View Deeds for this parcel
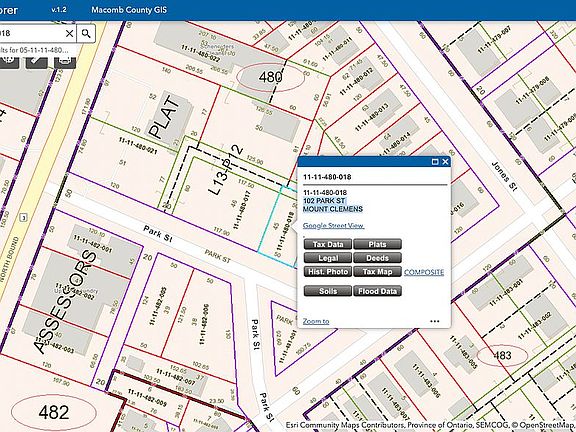The height and width of the screenshot is (432, 576). pyautogui.click(x=377, y=258)
